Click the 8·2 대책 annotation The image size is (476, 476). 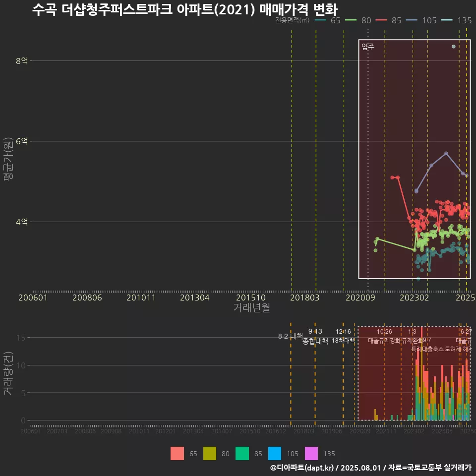pos(291,336)
